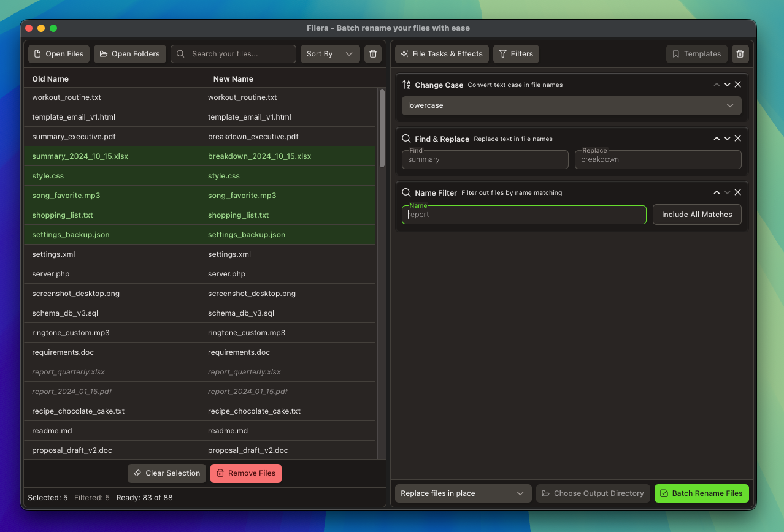The height and width of the screenshot is (532, 784).
Task: Click new name breakdown_2024_10_15.xlsx
Action: click(259, 156)
